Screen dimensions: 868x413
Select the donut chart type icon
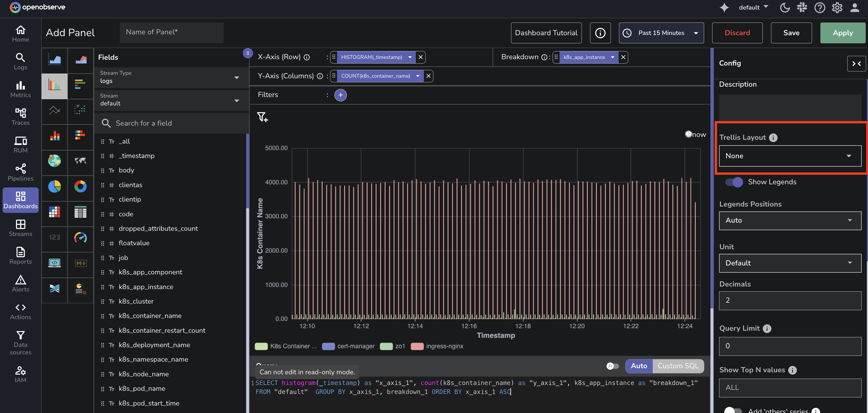click(x=80, y=187)
